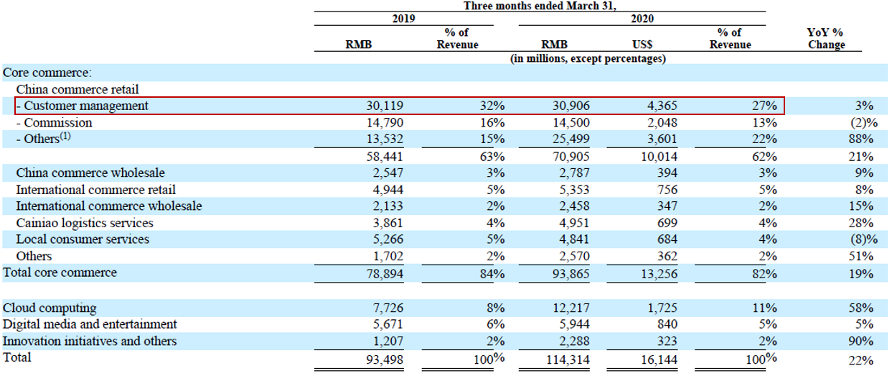Viewport: 892px width, 376px height.
Task: Click Digital media and entertainment label
Action: 90,324
